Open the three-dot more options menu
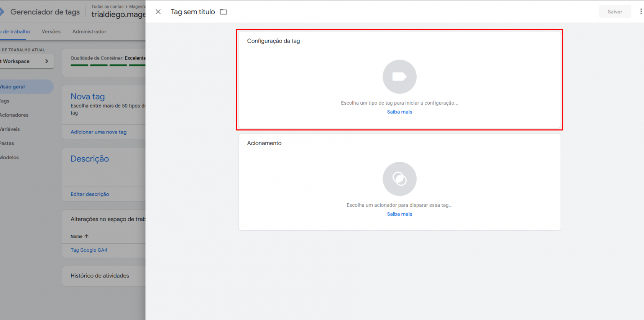Viewport: 644px width, 320px height. [x=641, y=12]
